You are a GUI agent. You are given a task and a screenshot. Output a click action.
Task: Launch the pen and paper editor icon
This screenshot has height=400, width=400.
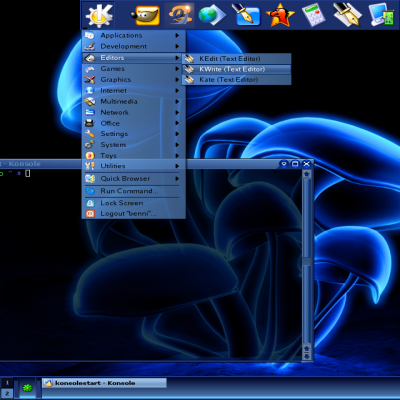pos(348,15)
